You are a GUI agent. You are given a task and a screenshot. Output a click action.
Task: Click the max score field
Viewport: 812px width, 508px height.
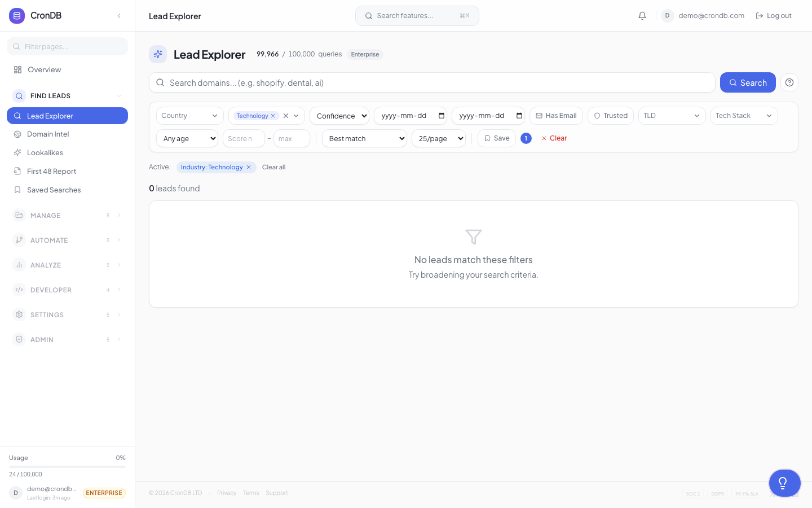pos(292,138)
